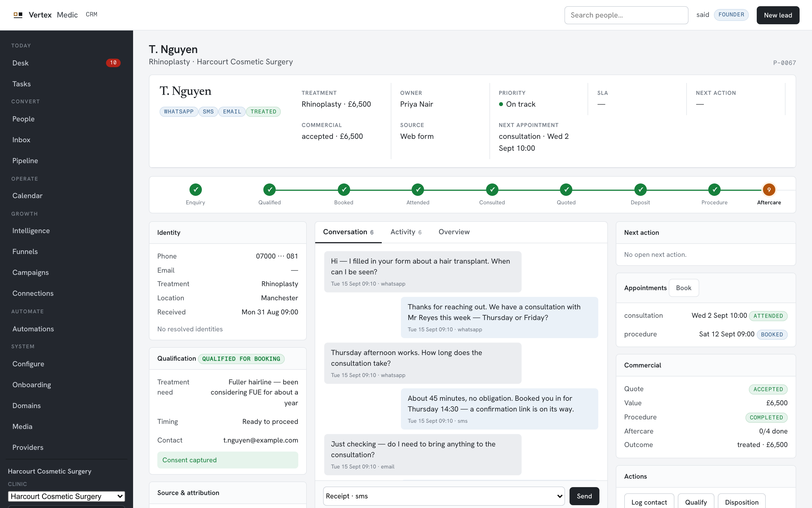
Task: Open Tasks in the sidebar
Action: (67, 84)
